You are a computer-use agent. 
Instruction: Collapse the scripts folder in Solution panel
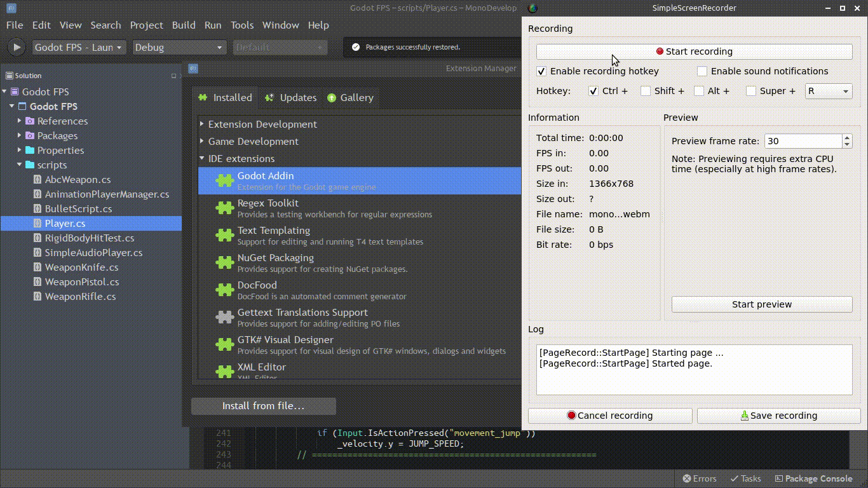click(20, 165)
